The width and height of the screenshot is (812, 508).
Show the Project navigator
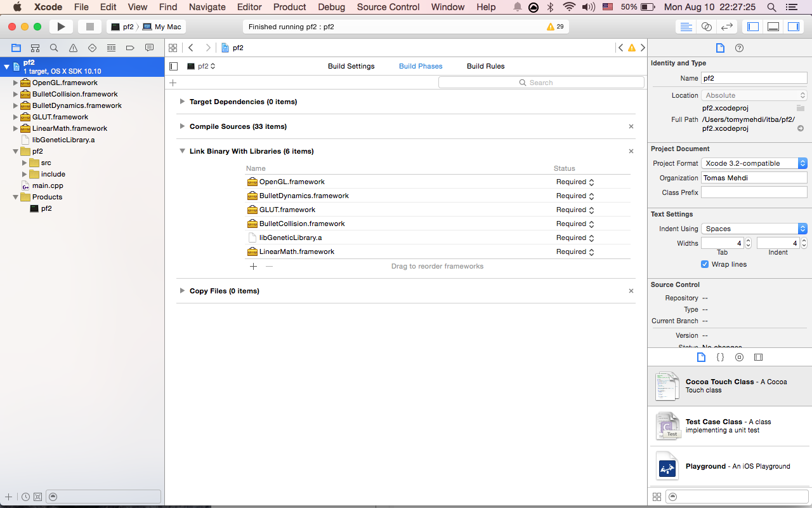point(16,48)
